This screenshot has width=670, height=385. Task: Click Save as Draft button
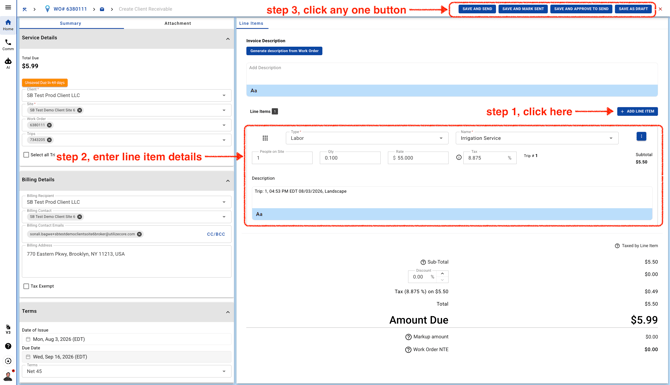pos(633,9)
